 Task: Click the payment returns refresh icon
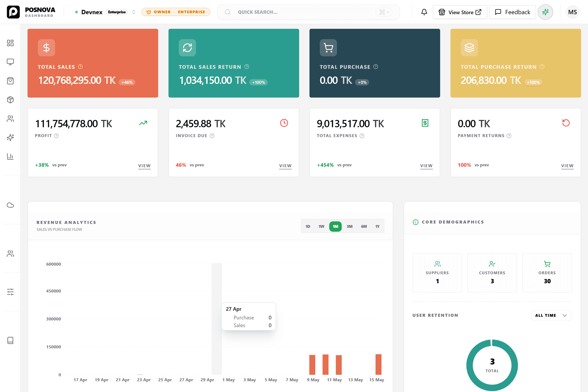[566, 123]
